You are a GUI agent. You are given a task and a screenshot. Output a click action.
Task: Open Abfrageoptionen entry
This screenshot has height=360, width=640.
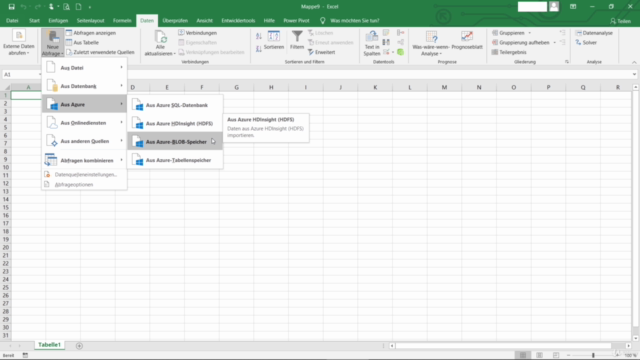tap(84, 184)
